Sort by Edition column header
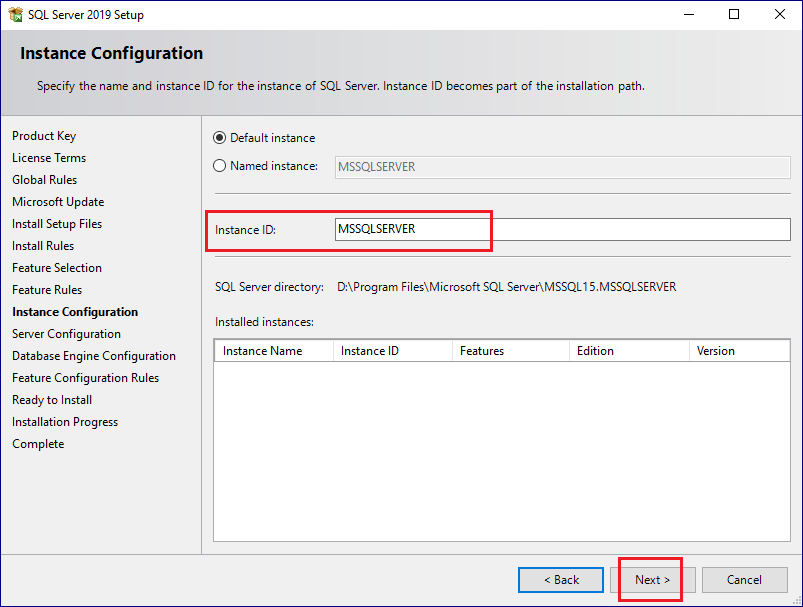The height and width of the screenshot is (607, 803). pos(629,351)
